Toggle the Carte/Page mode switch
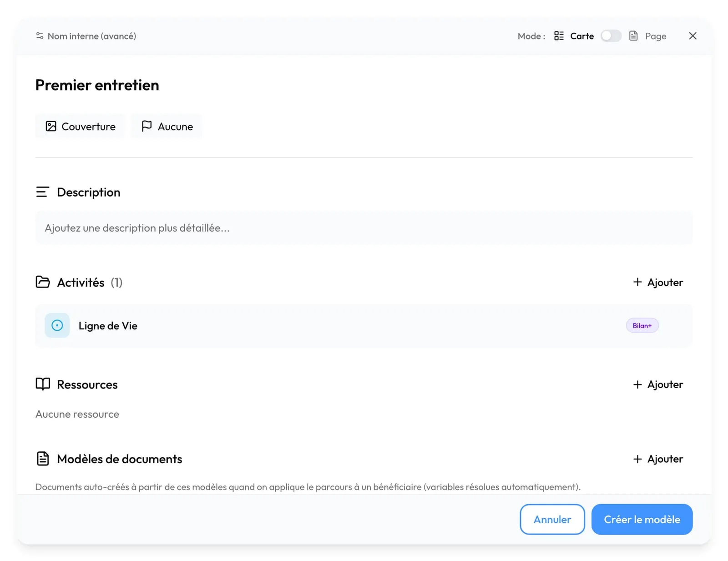This screenshot has height=561, width=728. coord(611,36)
